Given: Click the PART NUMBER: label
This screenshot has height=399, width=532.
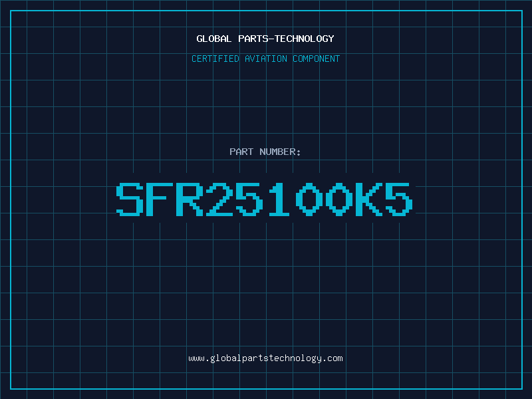Looking at the screenshot, I should [x=265, y=152].
